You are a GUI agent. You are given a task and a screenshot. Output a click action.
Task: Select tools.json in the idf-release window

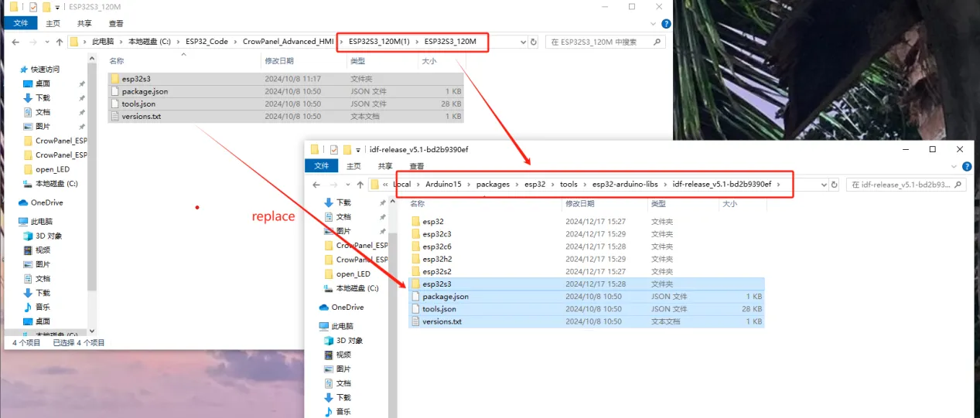(x=439, y=309)
